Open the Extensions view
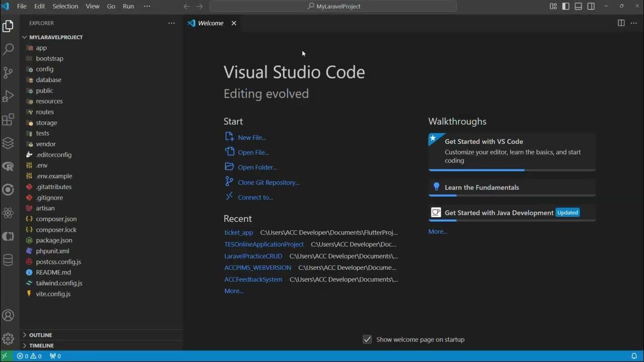The image size is (644, 362). click(x=8, y=120)
